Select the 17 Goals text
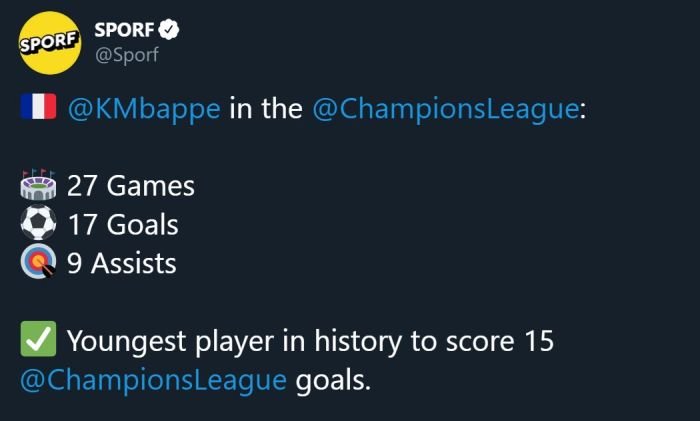The image size is (700, 421). tap(123, 224)
